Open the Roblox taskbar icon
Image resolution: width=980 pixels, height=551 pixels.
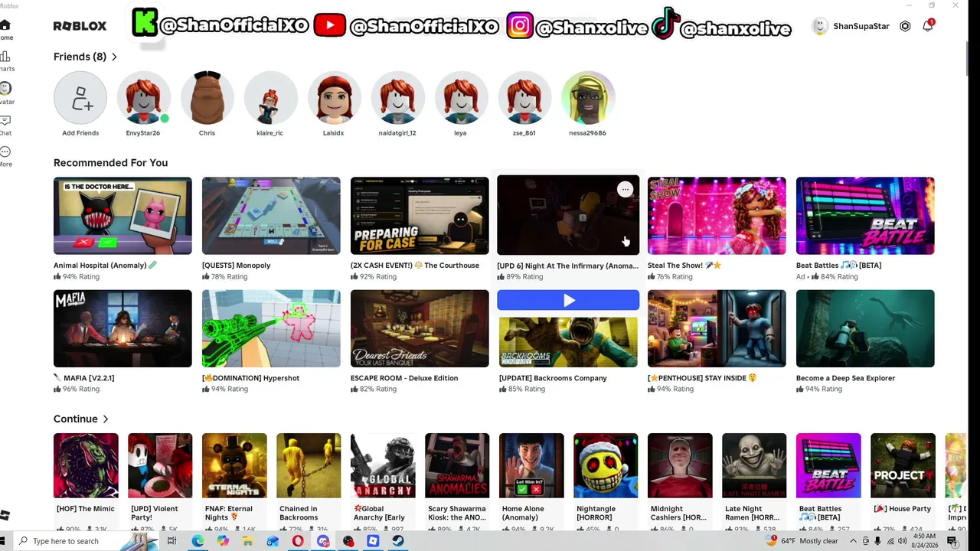pos(373,541)
